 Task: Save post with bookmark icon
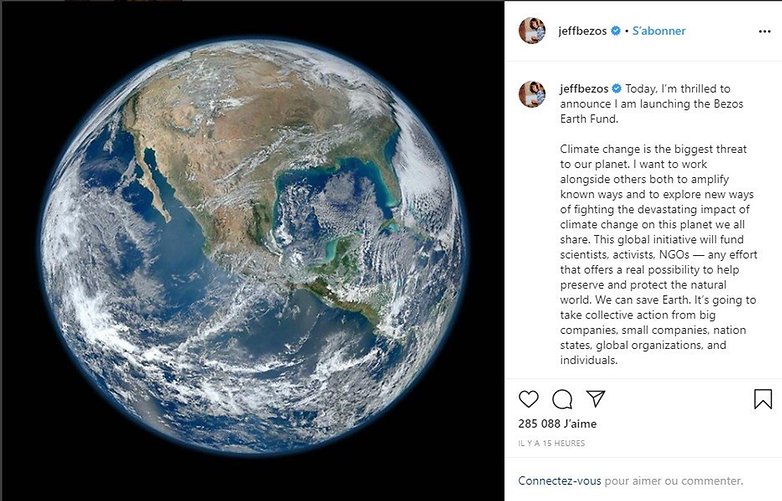tap(763, 399)
